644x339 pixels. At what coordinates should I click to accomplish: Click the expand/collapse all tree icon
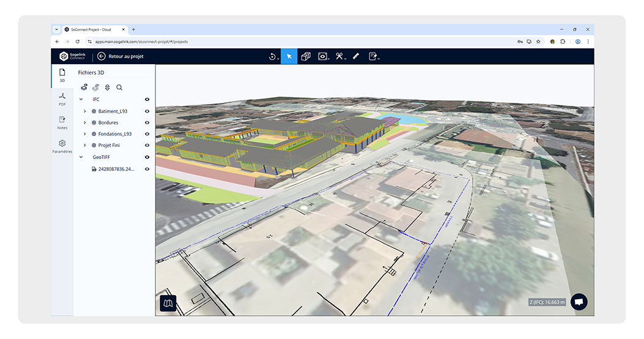pos(107,88)
